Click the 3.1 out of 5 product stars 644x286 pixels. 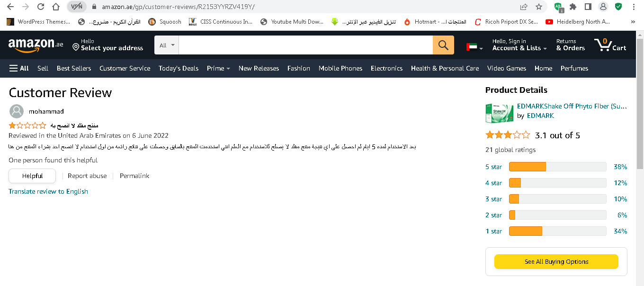click(x=508, y=135)
